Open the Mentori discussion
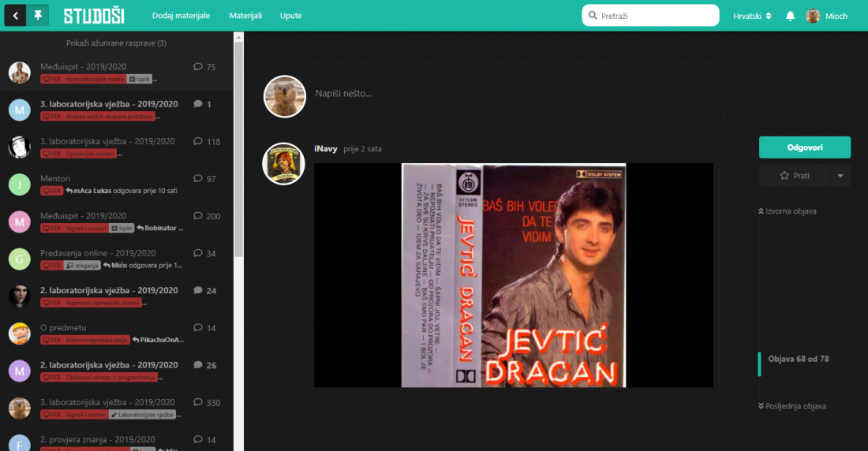Viewport: 868px width, 451px height. [55, 178]
